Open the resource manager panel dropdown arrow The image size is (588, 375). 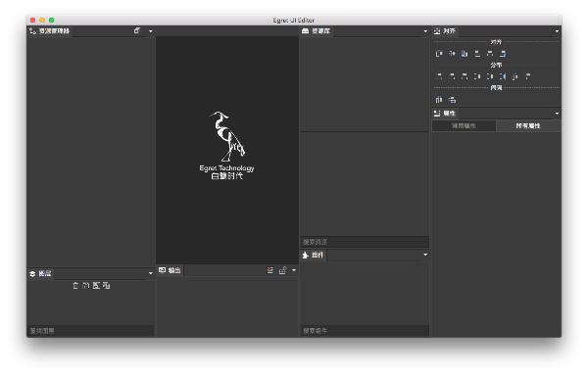point(151,31)
